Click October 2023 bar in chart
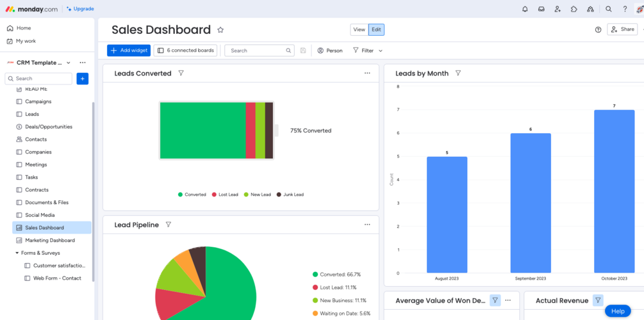This screenshot has height=320, width=644. 614,191
